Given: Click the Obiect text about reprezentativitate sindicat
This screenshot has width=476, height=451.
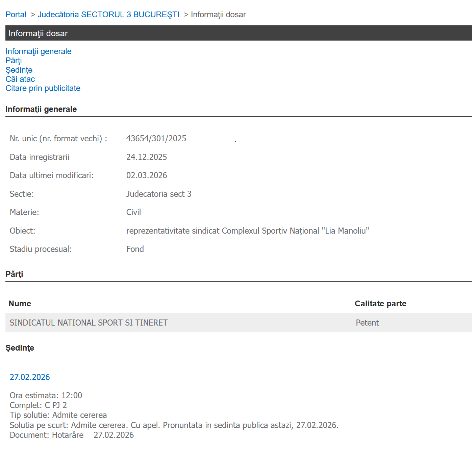Looking at the screenshot, I should point(247,231).
